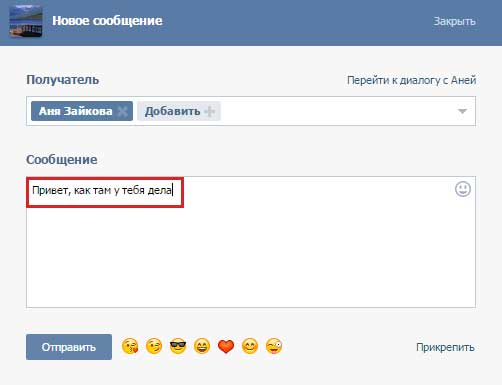502x385 pixels.
Task: Close the dialog via Закрыть
Action: [454, 21]
